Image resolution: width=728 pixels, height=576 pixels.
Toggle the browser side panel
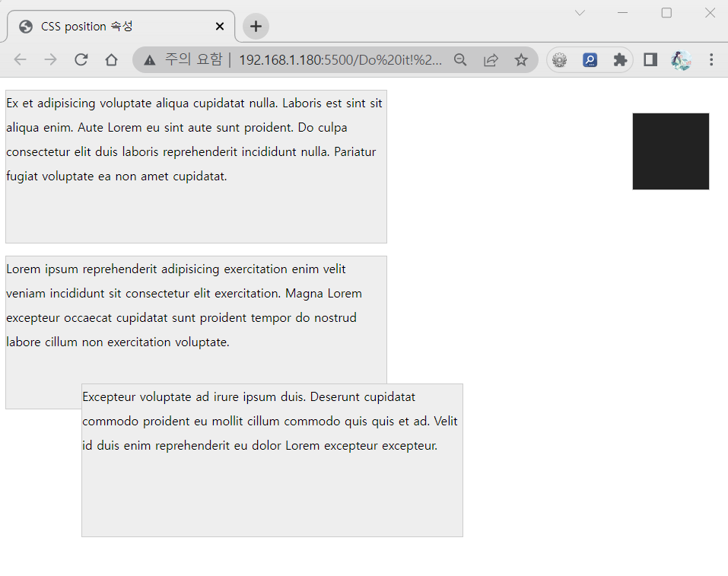point(650,59)
